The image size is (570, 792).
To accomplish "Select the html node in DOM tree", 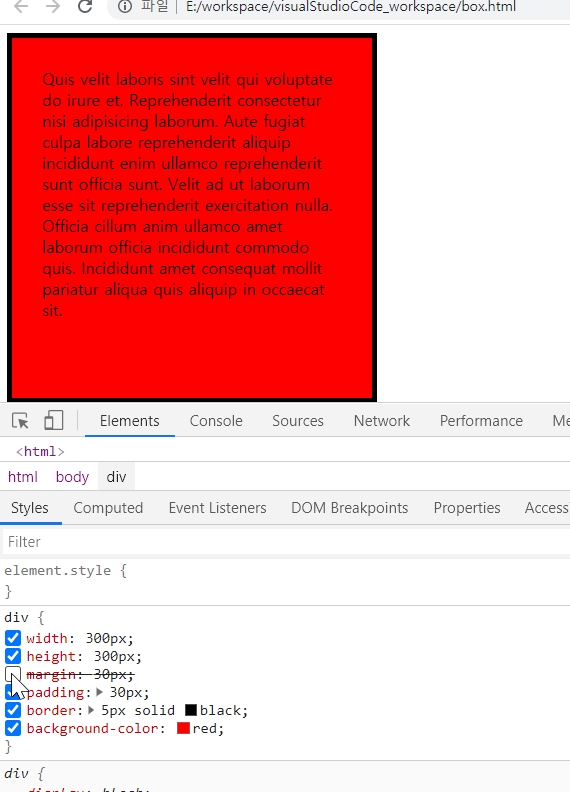I will click(x=40, y=451).
